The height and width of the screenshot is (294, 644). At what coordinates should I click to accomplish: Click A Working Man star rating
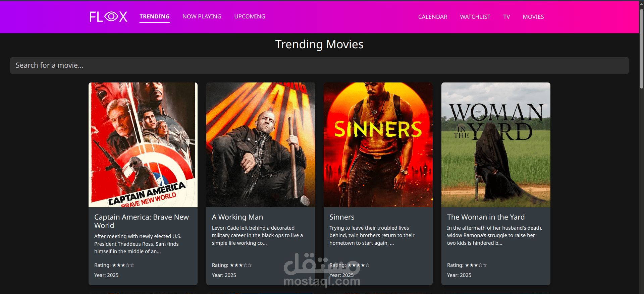point(241,265)
